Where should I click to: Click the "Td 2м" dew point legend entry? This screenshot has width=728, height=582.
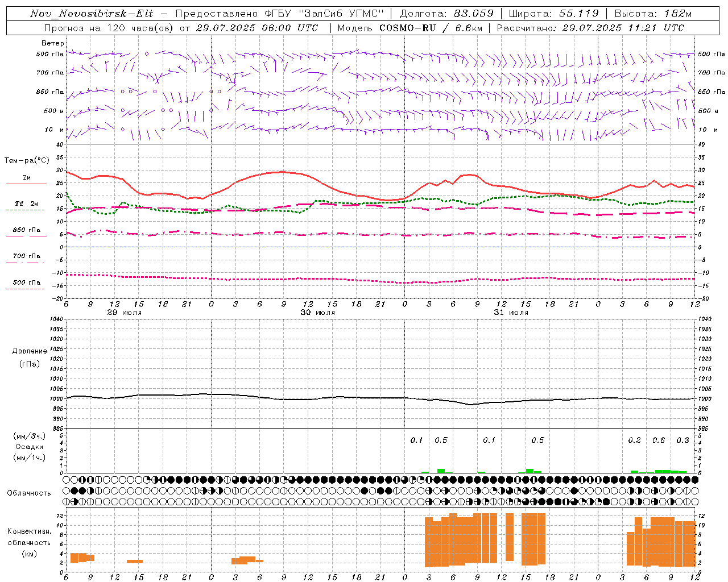click(x=27, y=203)
